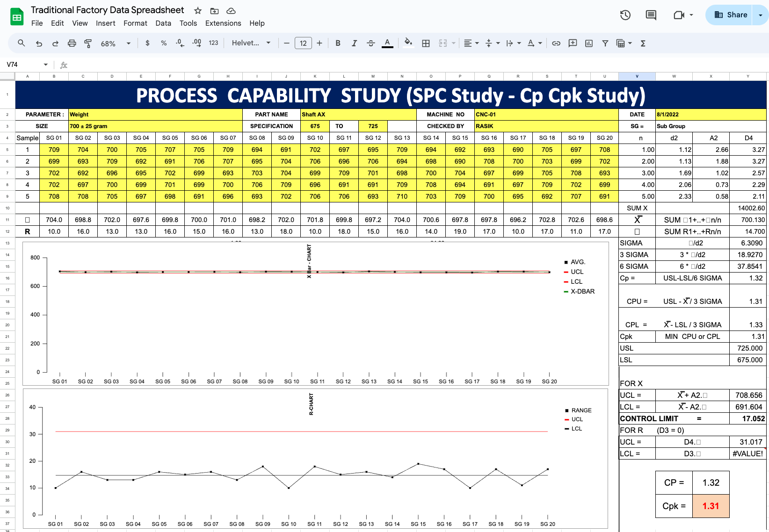
Task: Open the fill color picker
Action: [x=408, y=43]
